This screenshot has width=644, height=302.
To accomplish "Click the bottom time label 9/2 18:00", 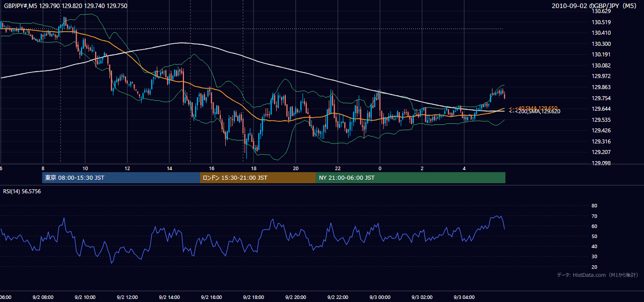I will pyautogui.click(x=253, y=297).
